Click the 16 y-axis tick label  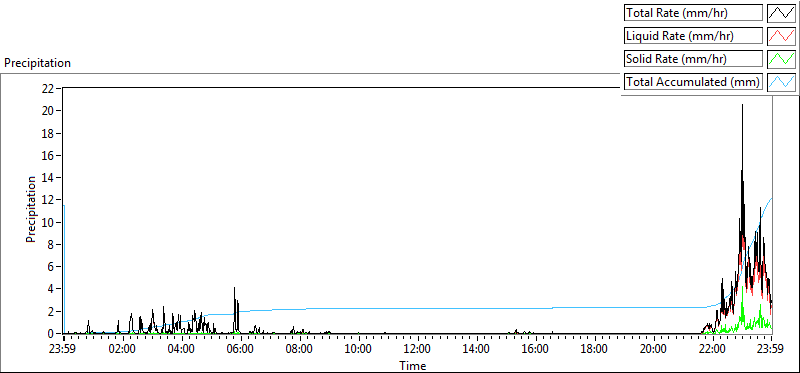(48, 156)
